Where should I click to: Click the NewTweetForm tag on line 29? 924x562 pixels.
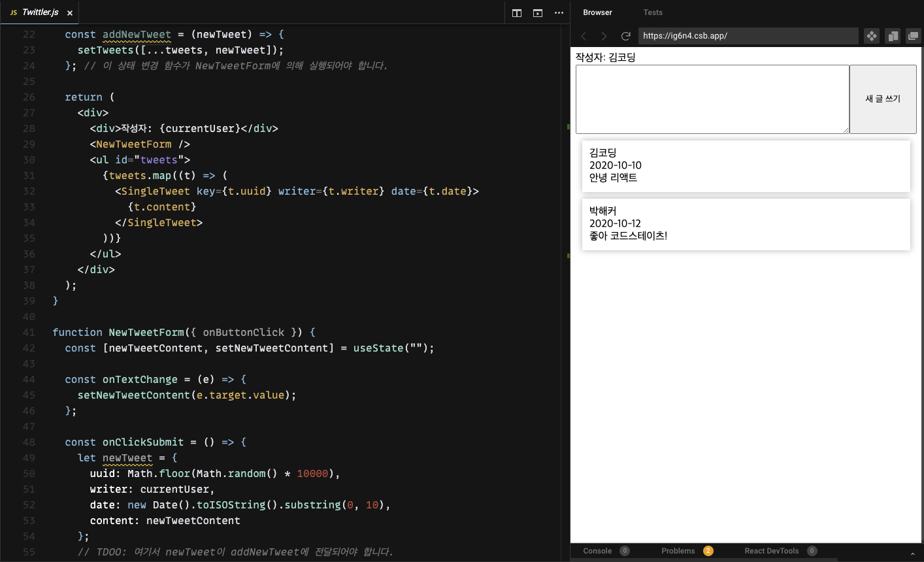(133, 144)
